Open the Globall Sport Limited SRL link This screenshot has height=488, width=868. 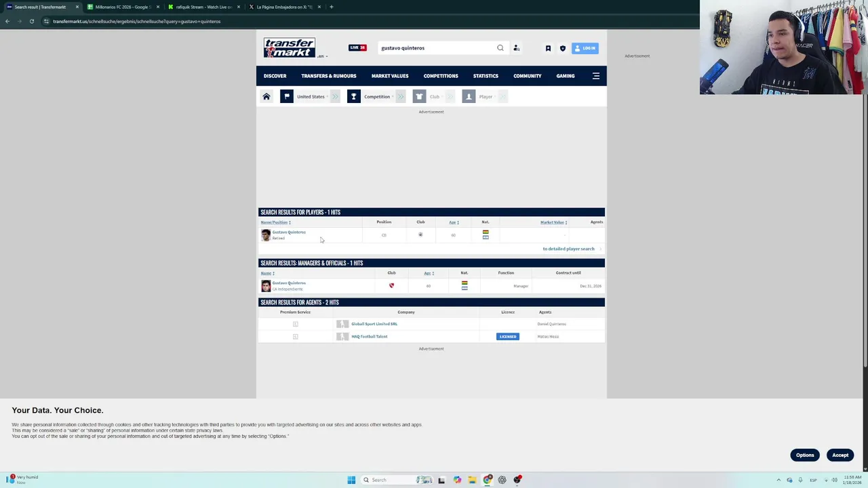click(374, 324)
